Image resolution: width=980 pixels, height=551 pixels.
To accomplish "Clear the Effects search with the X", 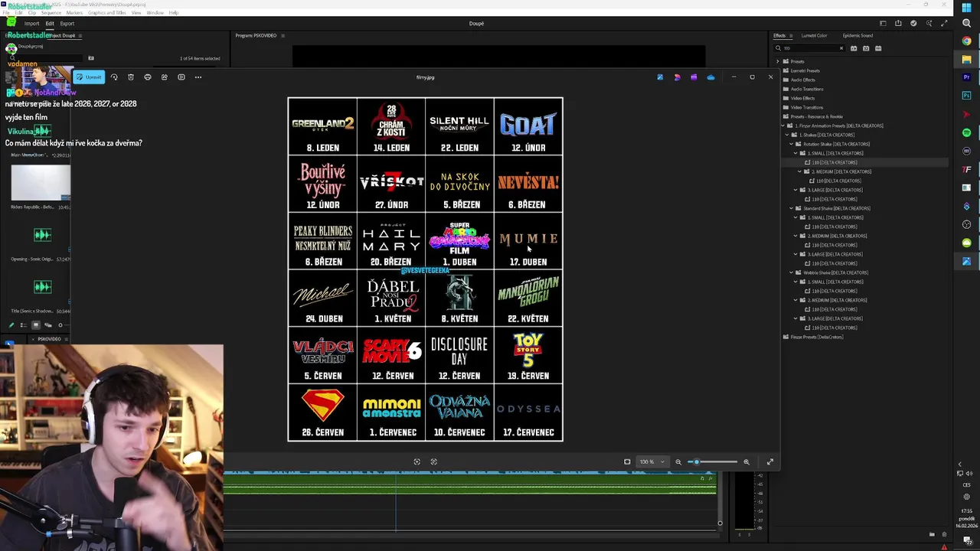I will point(841,48).
